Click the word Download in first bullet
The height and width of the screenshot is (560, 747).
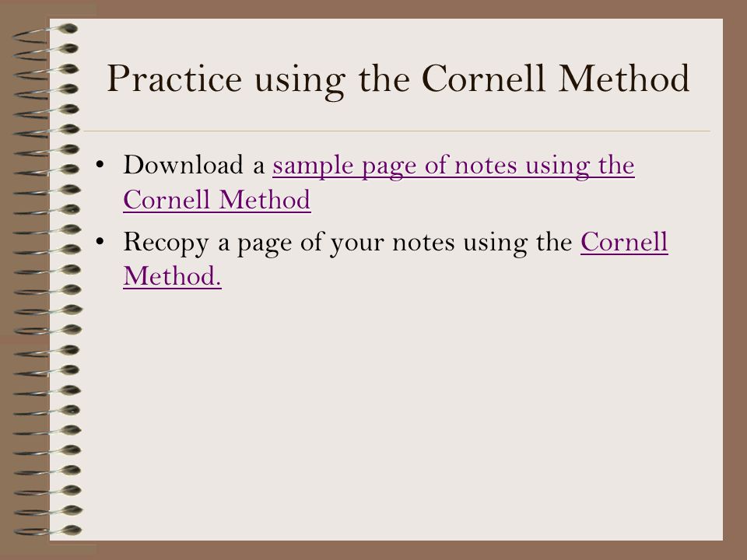pos(184,165)
